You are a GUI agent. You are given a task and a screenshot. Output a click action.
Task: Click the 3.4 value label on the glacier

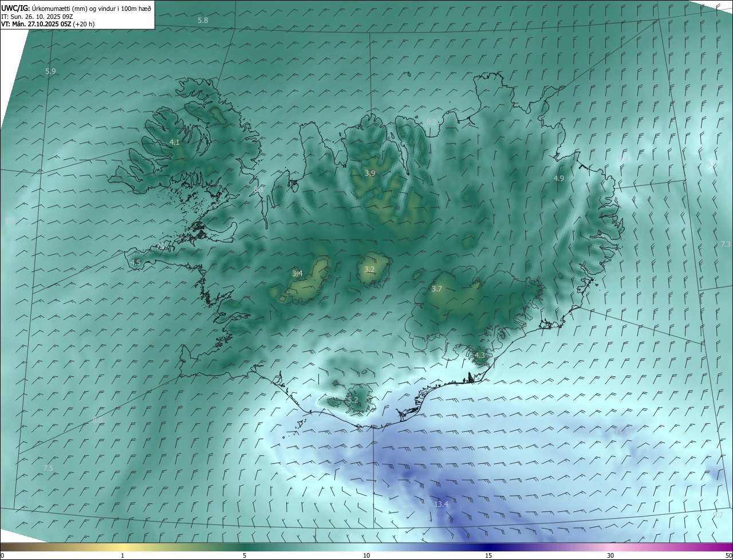297,274
